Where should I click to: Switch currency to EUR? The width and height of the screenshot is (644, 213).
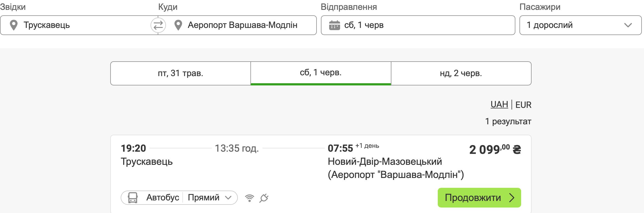coord(523,105)
